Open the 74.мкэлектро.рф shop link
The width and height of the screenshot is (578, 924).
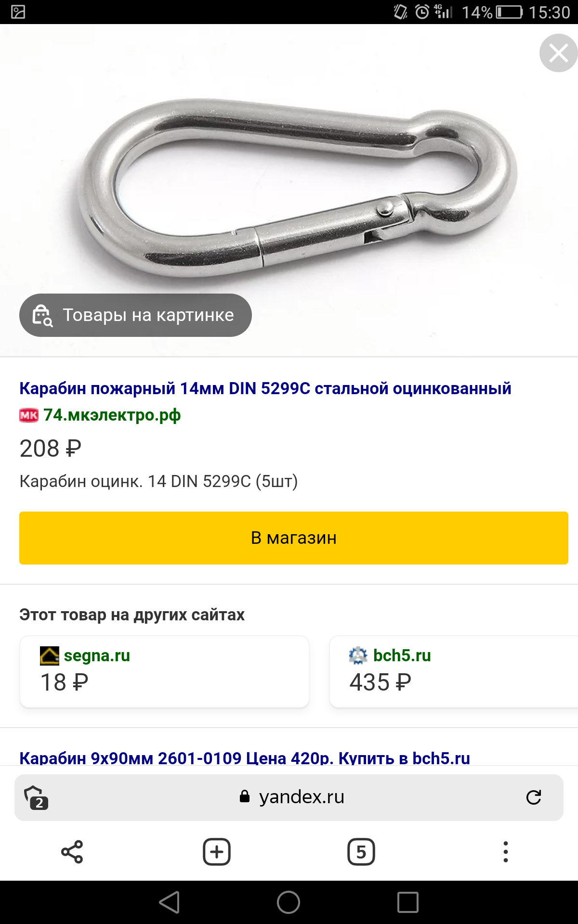click(x=112, y=415)
